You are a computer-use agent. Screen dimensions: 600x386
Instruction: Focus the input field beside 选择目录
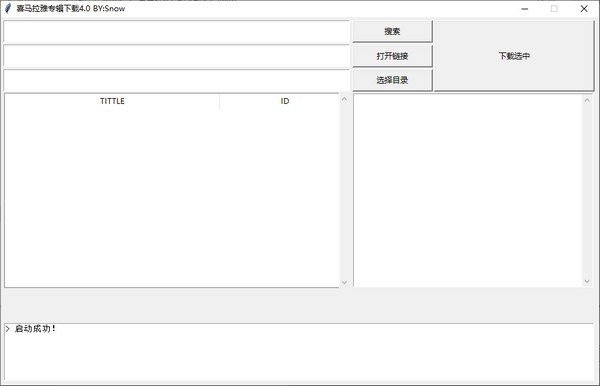pyautogui.click(x=176, y=80)
